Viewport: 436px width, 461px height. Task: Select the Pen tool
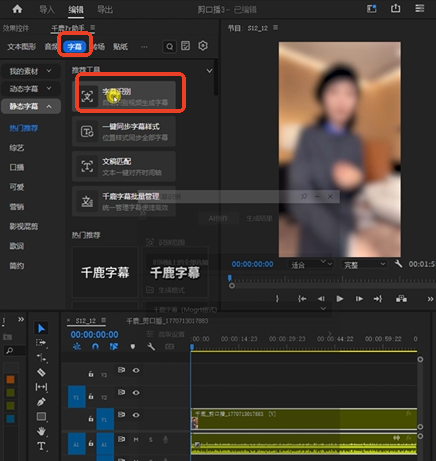41,402
